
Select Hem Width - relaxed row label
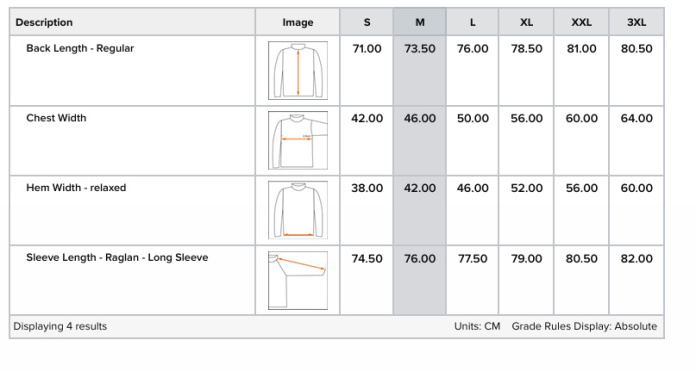coord(76,188)
